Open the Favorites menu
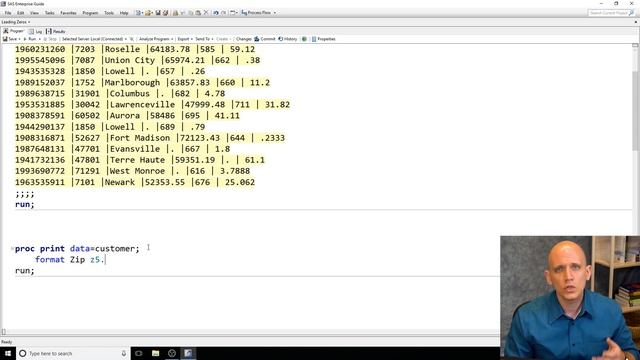640x360 pixels. click(x=68, y=13)
